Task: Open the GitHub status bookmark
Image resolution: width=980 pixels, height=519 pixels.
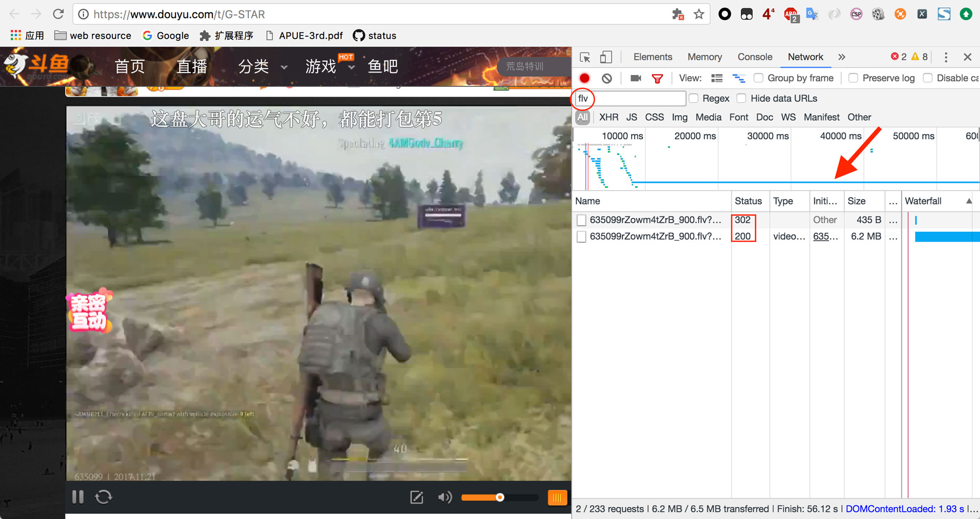Action: point(375,36)
